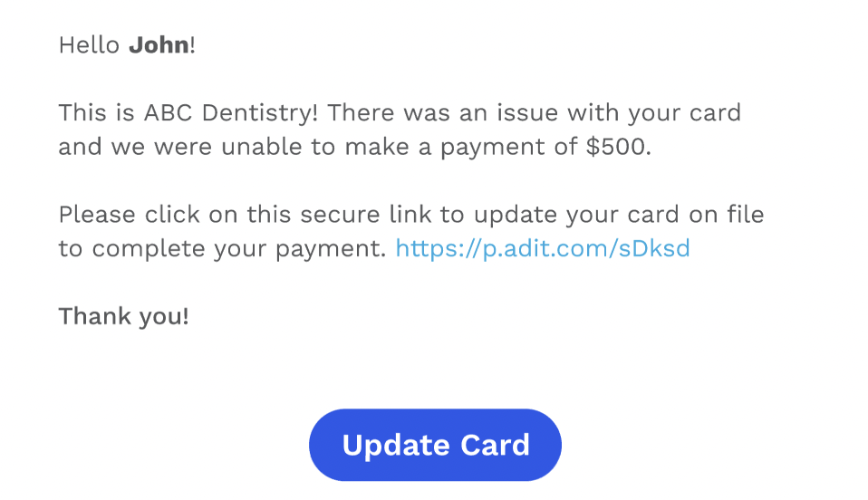Click the word Hello in greeting
This screenshot has height=500, width=868.
(x=89, y=45)
